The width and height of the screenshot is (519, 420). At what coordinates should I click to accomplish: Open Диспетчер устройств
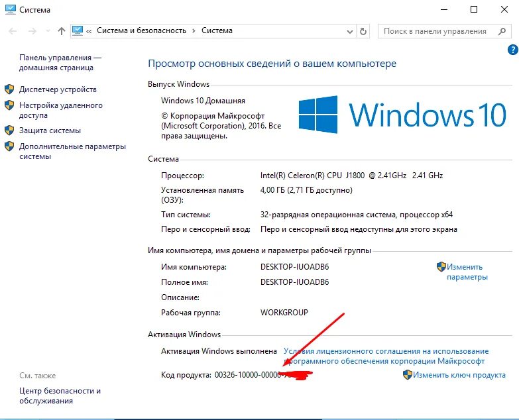(x=58, y=89)
